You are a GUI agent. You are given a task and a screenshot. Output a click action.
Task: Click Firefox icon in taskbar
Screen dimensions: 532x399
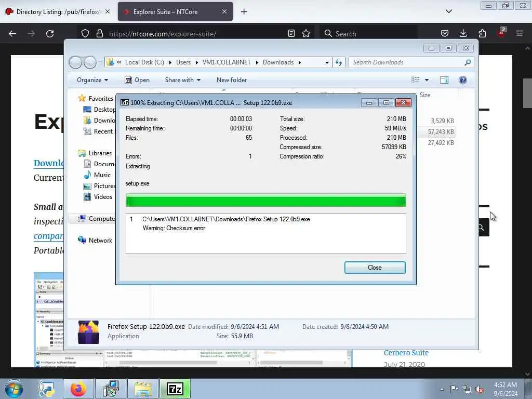[x=78, y=389]
